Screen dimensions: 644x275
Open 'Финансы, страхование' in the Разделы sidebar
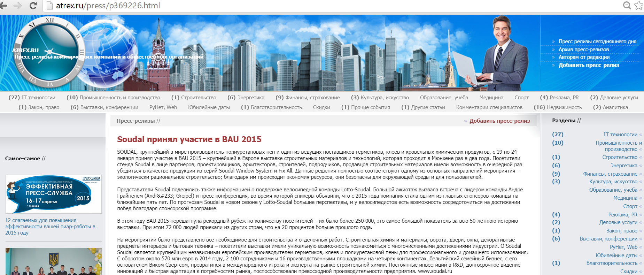[x=610, y=174]
